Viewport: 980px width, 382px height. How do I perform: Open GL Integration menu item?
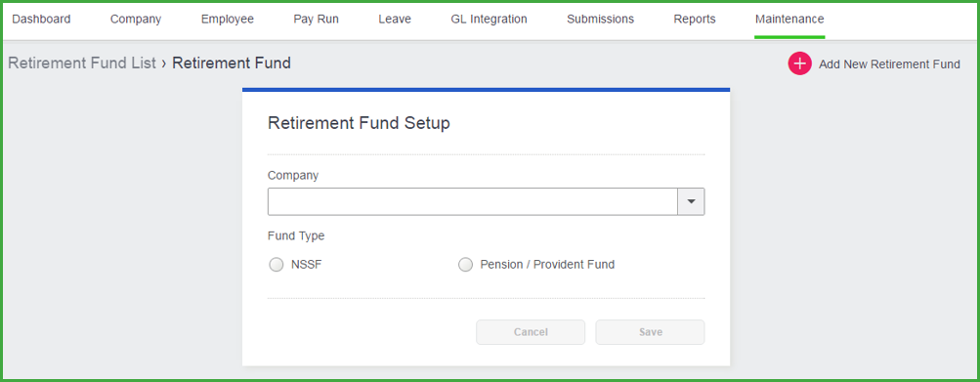(489, 20)
